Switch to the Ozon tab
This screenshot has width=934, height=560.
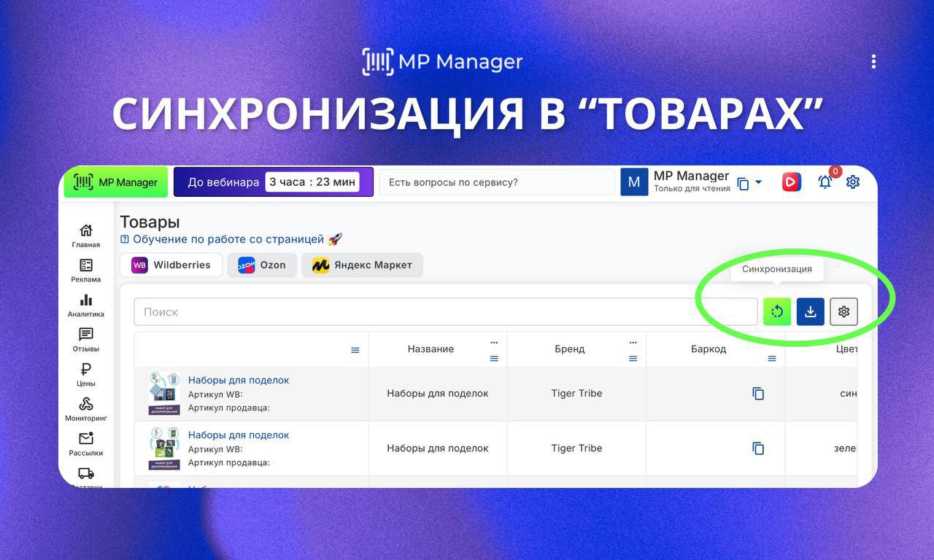click(x=262, y=265)
